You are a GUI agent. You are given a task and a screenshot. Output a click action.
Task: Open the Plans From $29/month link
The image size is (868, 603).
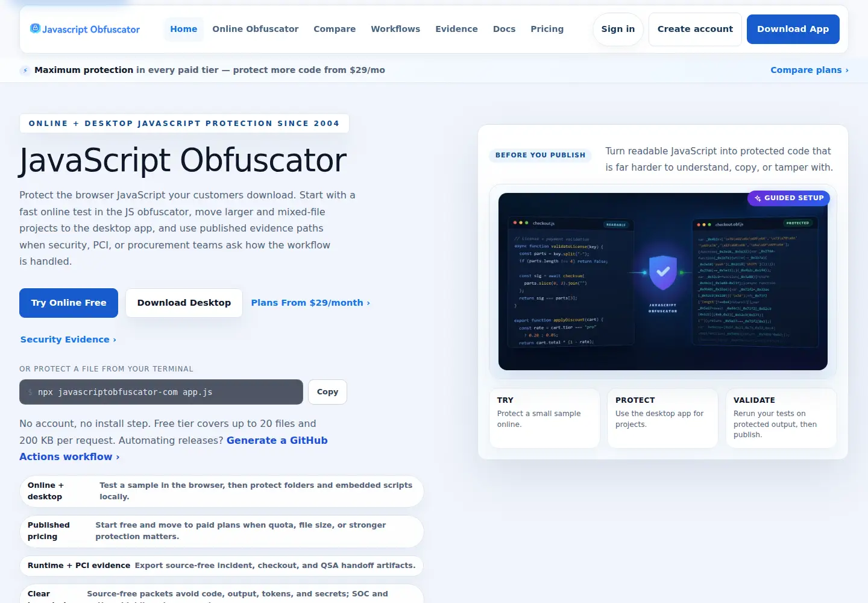pos(310,303)
